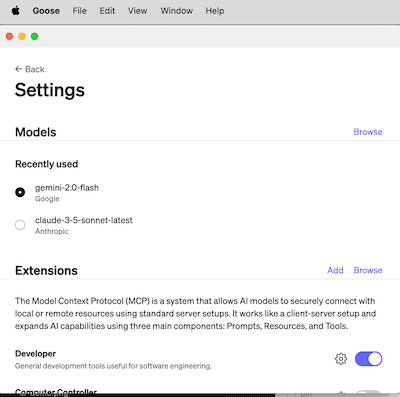Viewport: 400px width, 397px height.
Task: Close the Goose window with red button
Action: [9, 36]
